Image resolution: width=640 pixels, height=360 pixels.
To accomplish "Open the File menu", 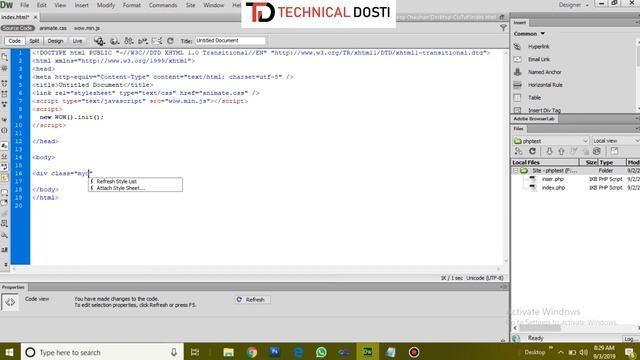I will click(x=24, y=5).
